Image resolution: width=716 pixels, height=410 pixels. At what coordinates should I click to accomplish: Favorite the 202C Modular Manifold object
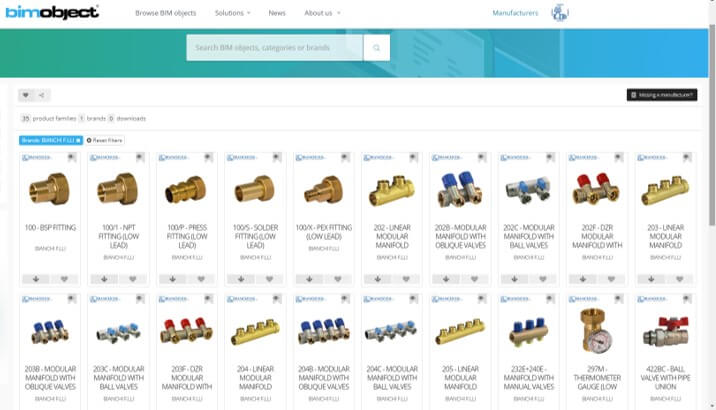point(542,279)
